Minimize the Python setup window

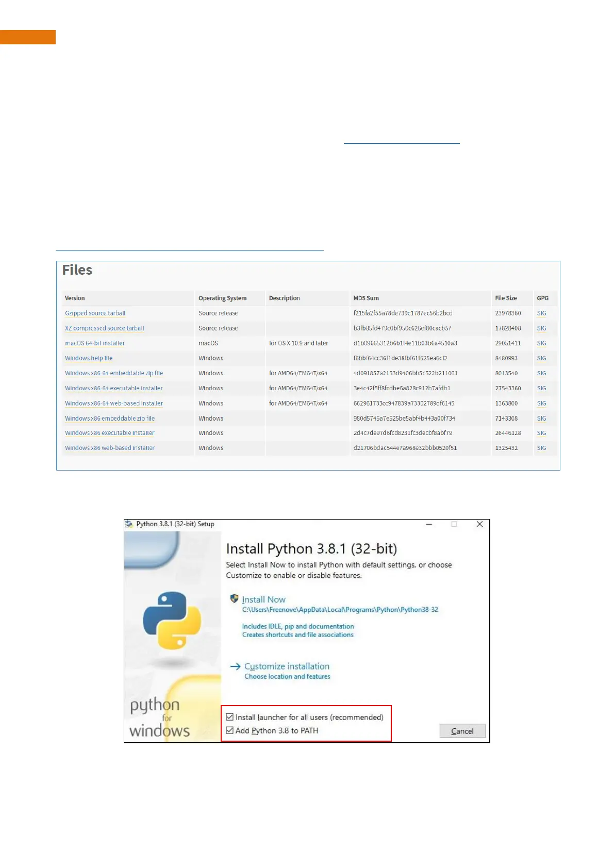click(x=429, y=524)
